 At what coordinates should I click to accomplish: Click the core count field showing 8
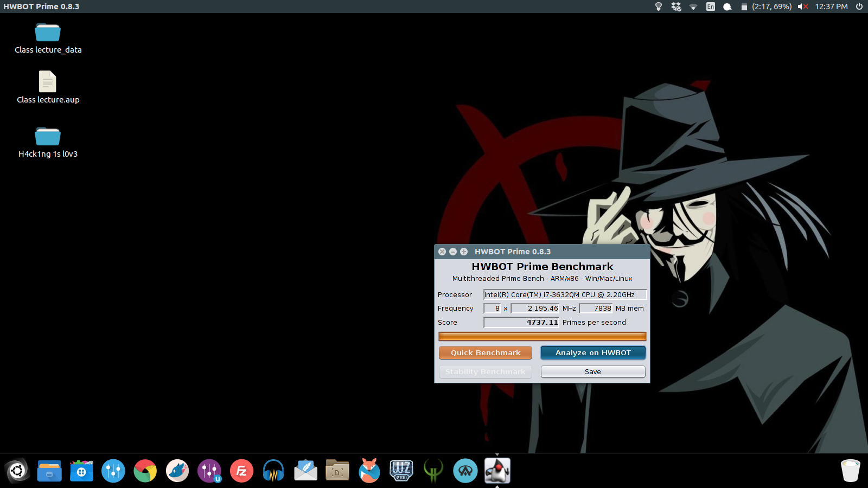(x=492, y=308)
